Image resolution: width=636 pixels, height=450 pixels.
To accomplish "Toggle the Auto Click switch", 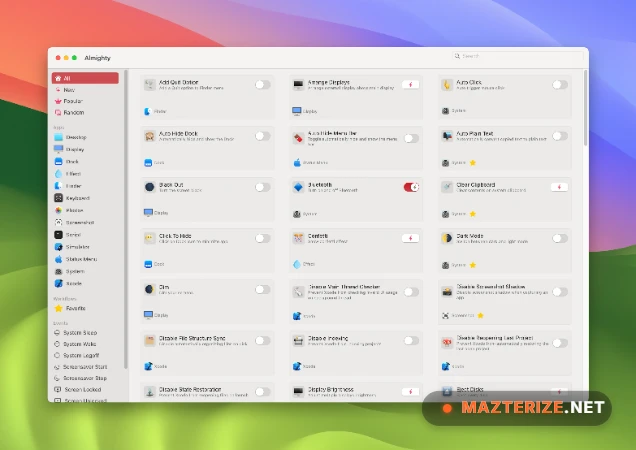I will coord(560,84).
